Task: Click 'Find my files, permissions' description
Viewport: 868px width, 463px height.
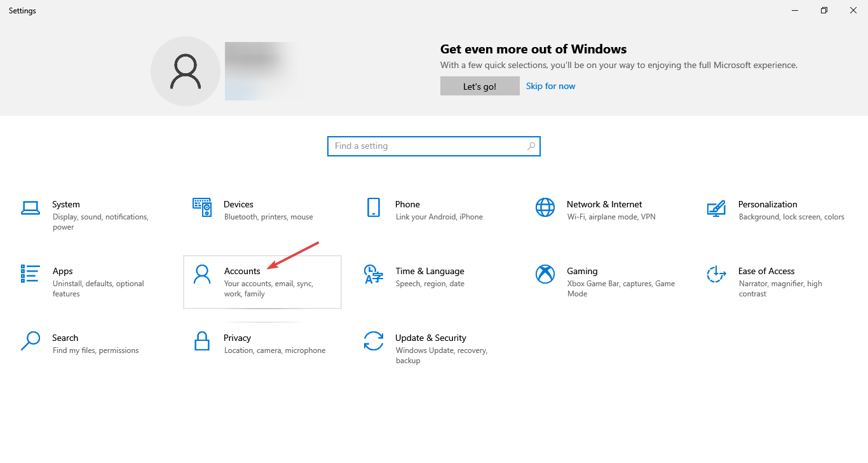Action: (x=96, y=350)
